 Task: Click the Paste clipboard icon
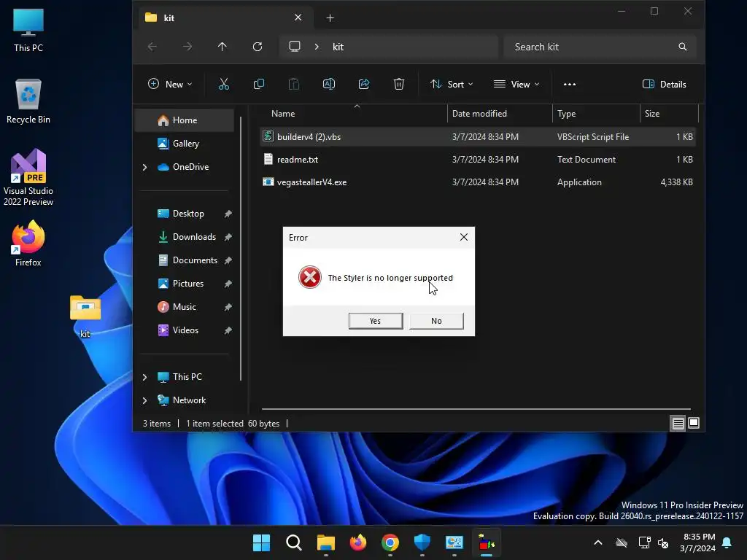pos(294,85)
